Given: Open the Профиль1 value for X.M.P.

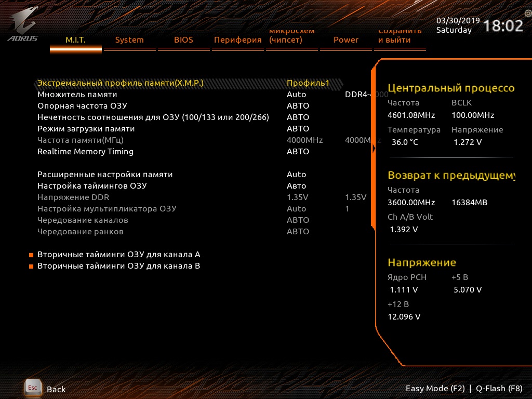Looking at the screenshot, I should [x=308, y=83].
